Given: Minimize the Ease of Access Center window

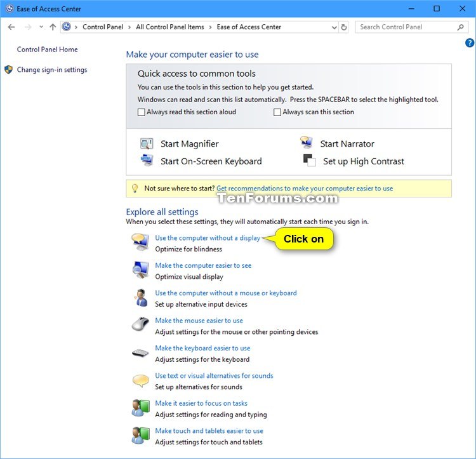Looking at the screenshot, I should 411,8.
